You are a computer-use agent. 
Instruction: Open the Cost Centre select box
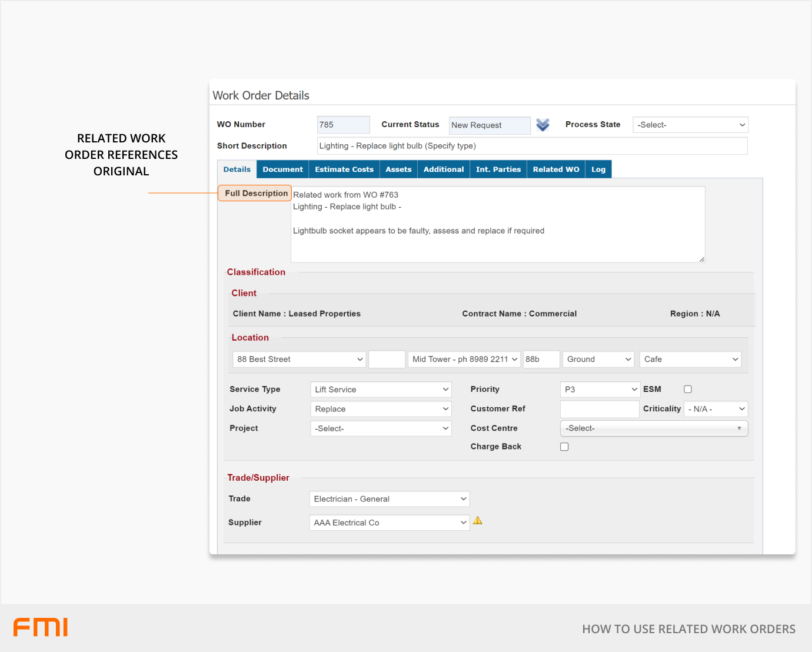click(653, 428)
